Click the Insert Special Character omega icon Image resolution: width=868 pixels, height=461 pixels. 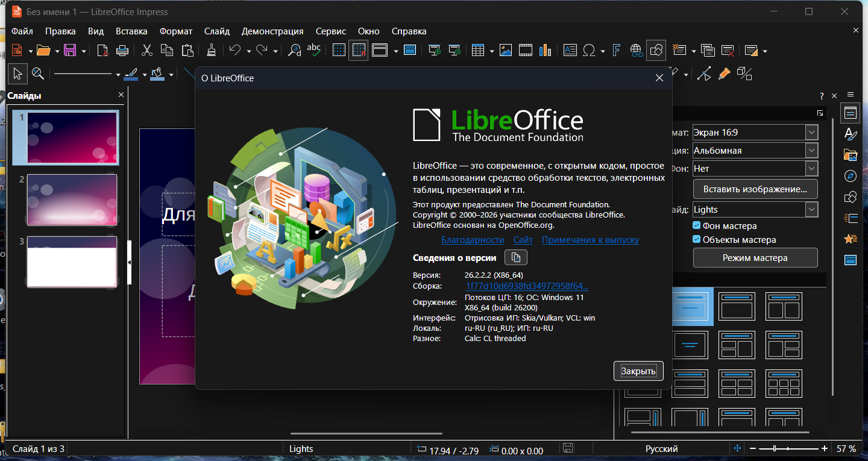(x=589, y=51)
